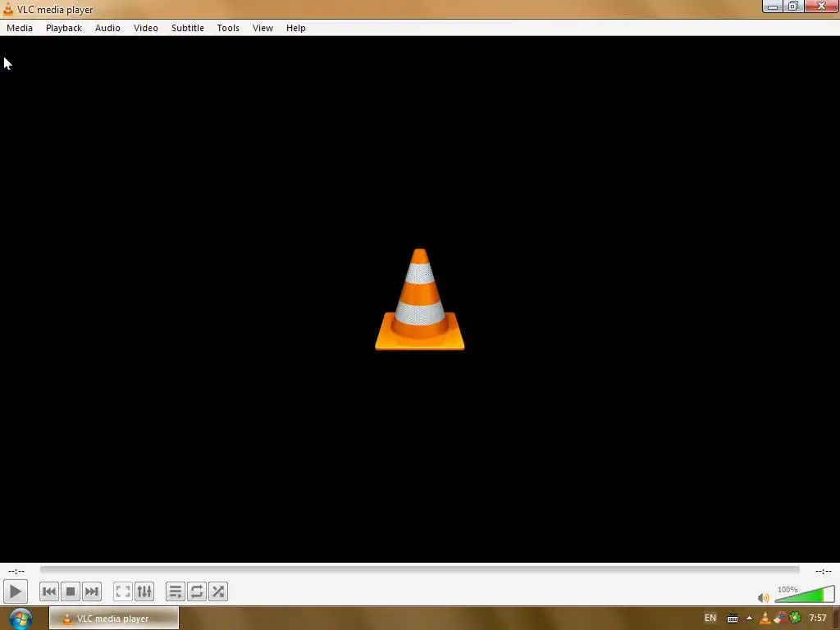The image size is (840, 630).
Task: Open the taskbar clock showing 7:57
Action: [818, 619]
